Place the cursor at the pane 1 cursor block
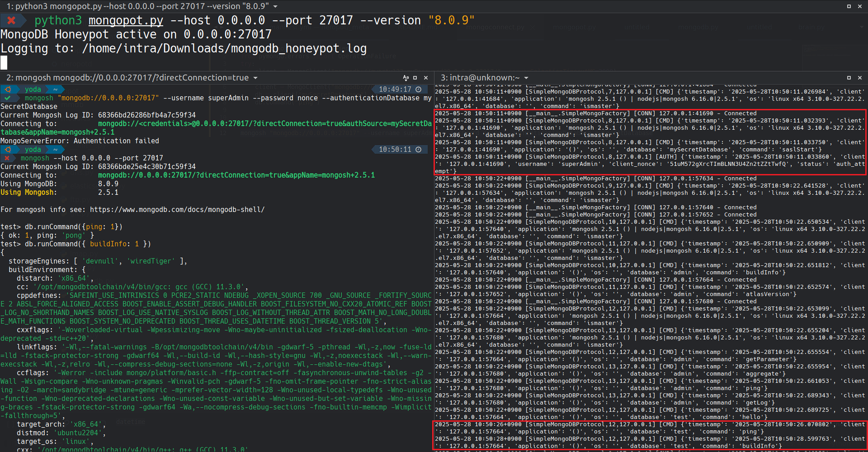Viewport: 868px width, 452px height. tap(4, 62)
